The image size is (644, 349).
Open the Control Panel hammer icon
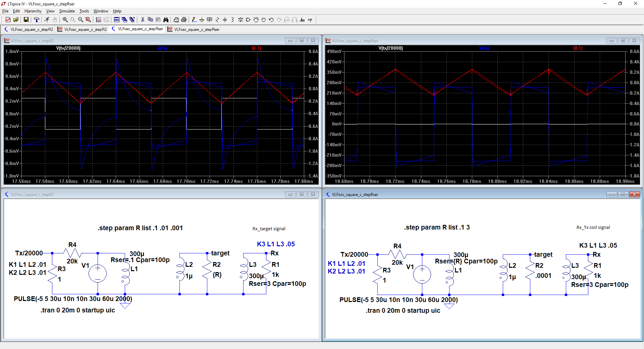pyautogui.click(x=37, y=20)
